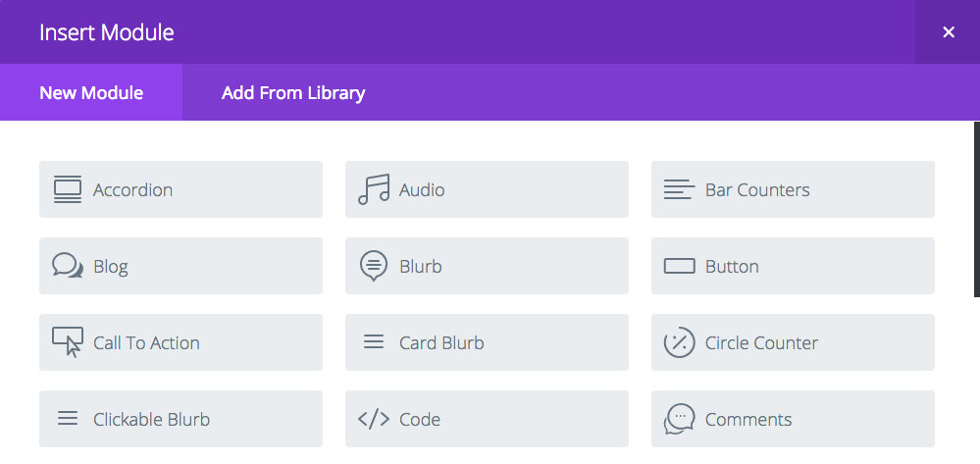This screenshot has height=464, width=980.
Task: Click the Comments chat bubble icon
Action: [x=680, y=419]
